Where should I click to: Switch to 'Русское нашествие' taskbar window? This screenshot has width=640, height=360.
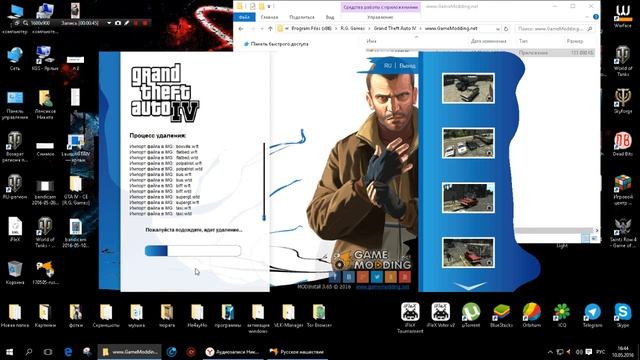pos(297,352)
